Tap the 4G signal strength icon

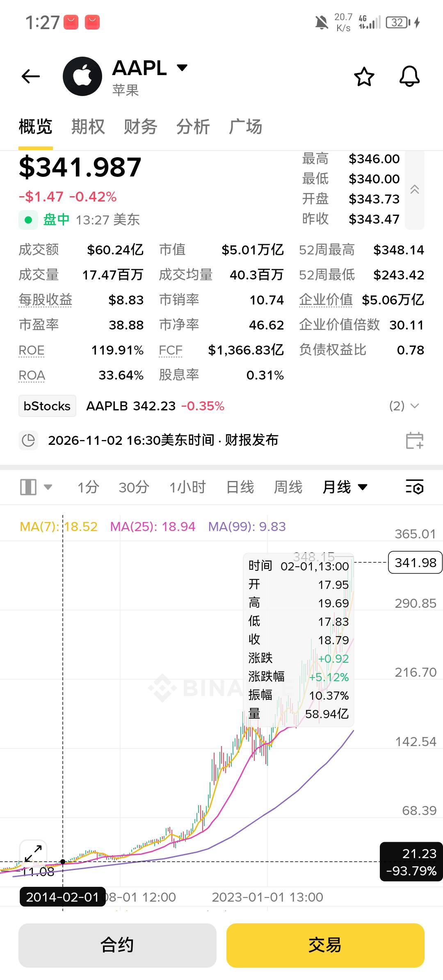pos(370,22)
